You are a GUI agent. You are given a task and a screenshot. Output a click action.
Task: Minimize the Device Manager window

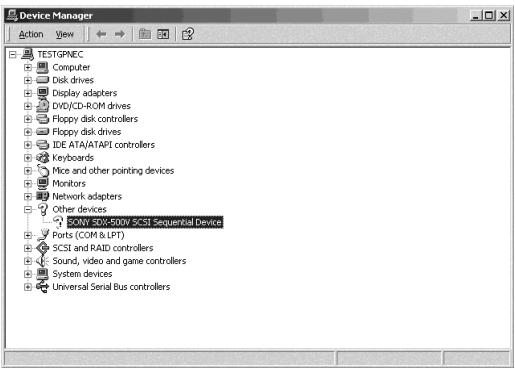point(475,15)
